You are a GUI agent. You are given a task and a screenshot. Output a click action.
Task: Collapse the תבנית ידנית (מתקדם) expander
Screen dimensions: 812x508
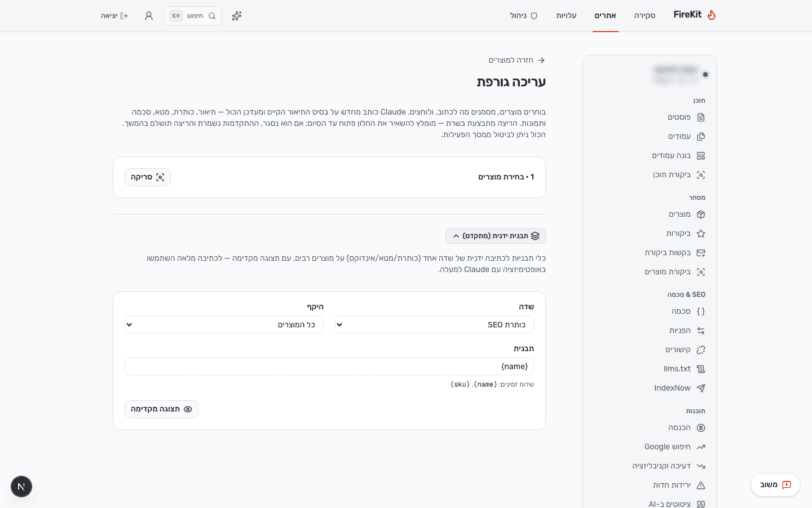[x=496, y=236]
